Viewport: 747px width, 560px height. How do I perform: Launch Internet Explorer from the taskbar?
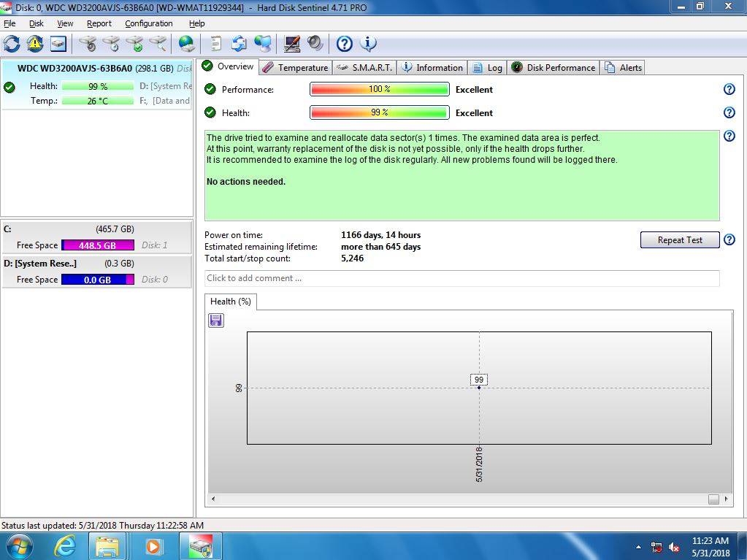click(x=64, y=546)
